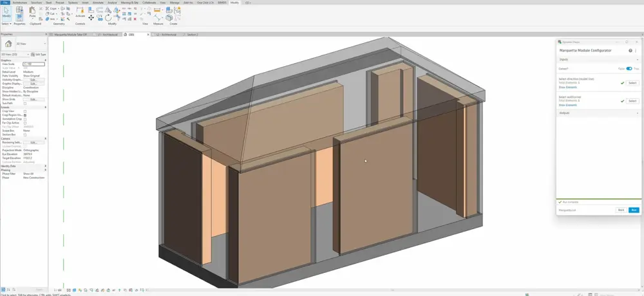Expand the Outputs section
This screenshot has width=644, height=296.
click(638, 113)
